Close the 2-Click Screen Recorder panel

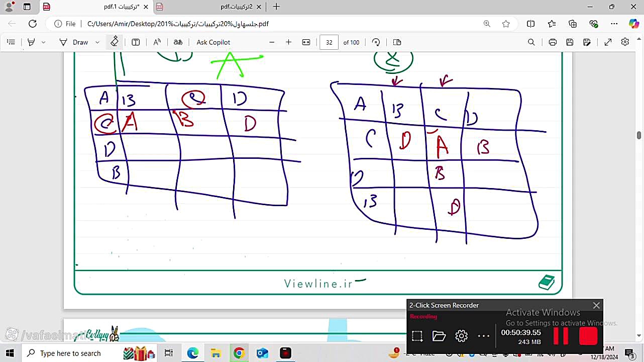596,305
